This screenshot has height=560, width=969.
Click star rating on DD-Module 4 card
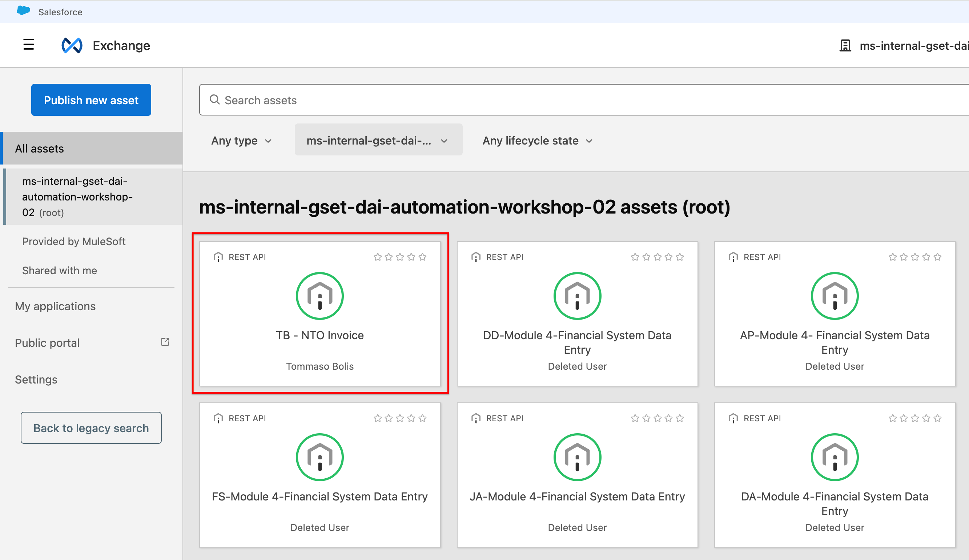pos(657,257)
